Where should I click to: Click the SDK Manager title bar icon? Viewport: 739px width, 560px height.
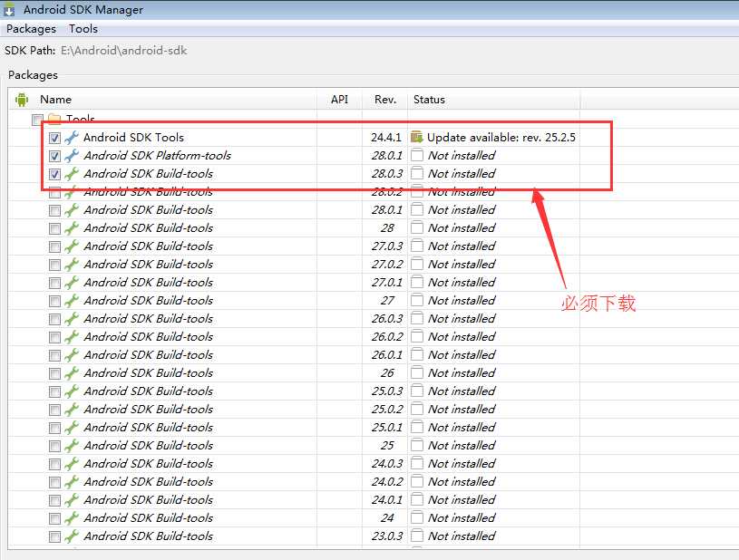(9, 9)
